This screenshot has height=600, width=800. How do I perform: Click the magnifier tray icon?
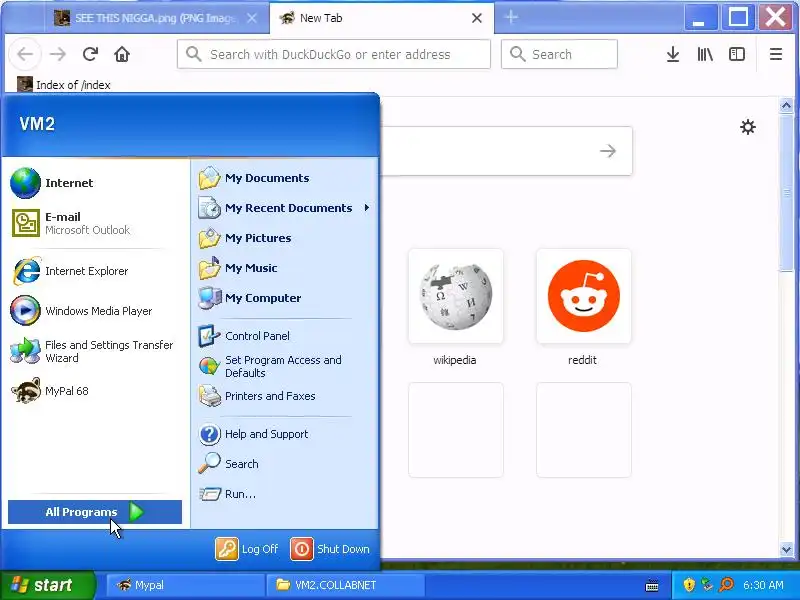(726, 585)
